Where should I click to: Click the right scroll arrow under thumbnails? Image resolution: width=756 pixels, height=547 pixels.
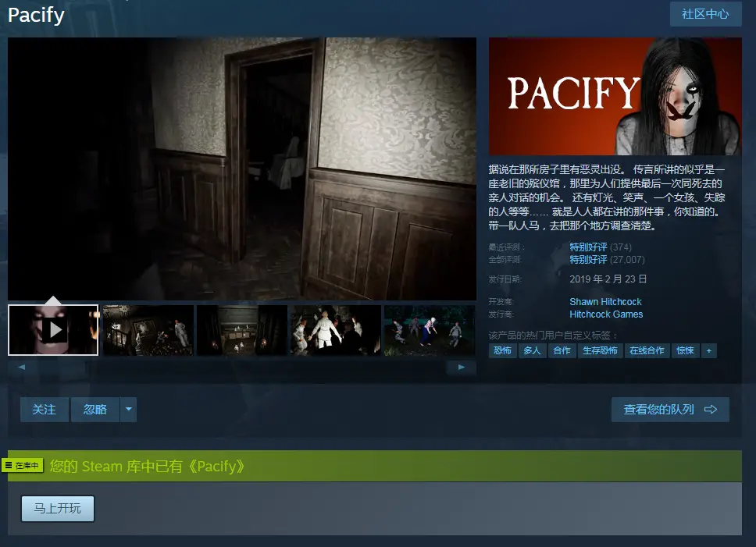[x=462, y=368]
